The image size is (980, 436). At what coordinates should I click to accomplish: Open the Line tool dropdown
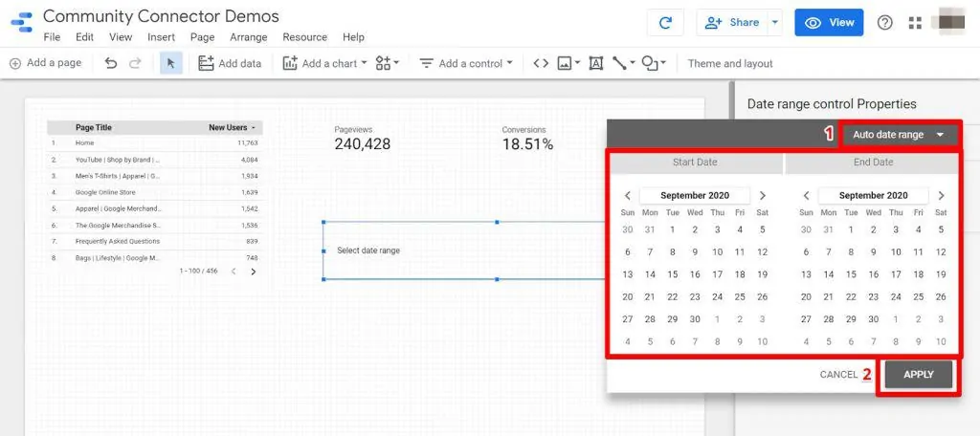click(623, 63)
